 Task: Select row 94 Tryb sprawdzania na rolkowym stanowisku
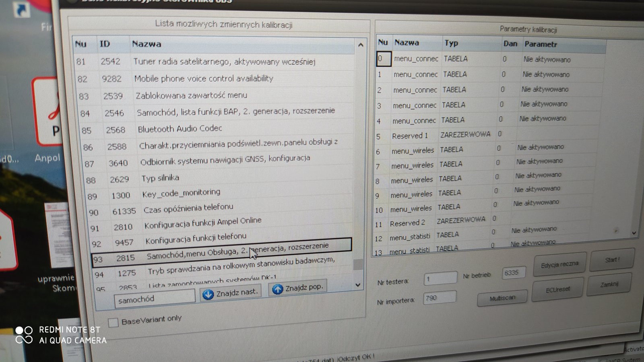point(223,267)
